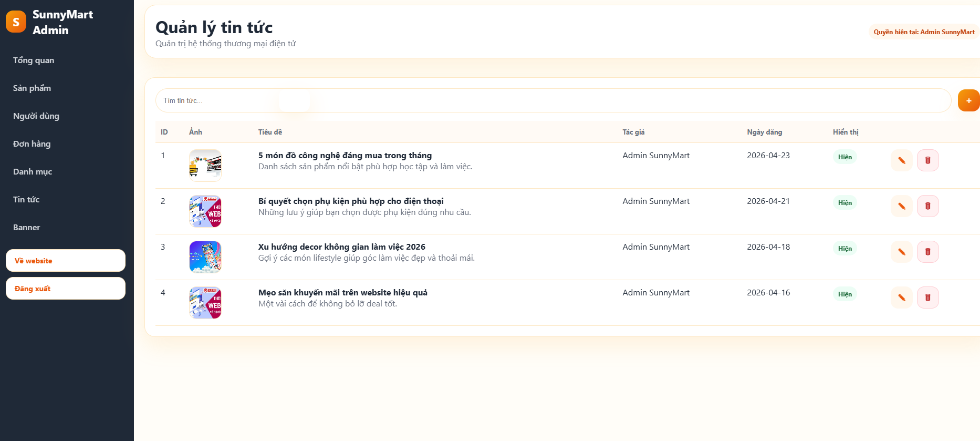
Task: Delete the article 'Bí quyết chọn phụ kiện'
Action: pyautogui.click(x=928, y=206)
